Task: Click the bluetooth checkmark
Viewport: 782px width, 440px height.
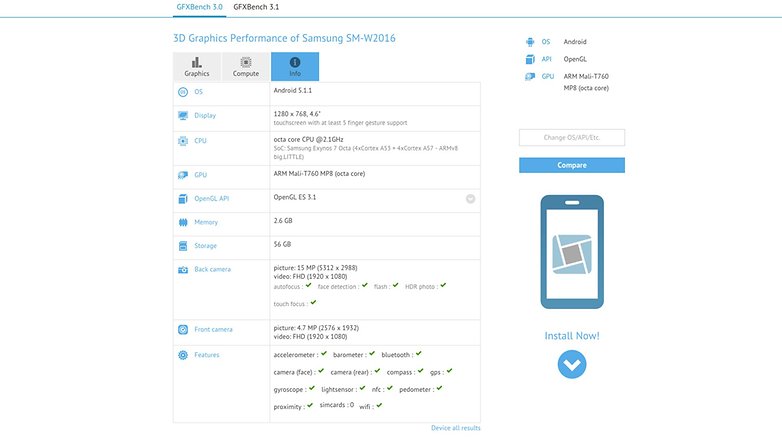Action: [418, 353]
